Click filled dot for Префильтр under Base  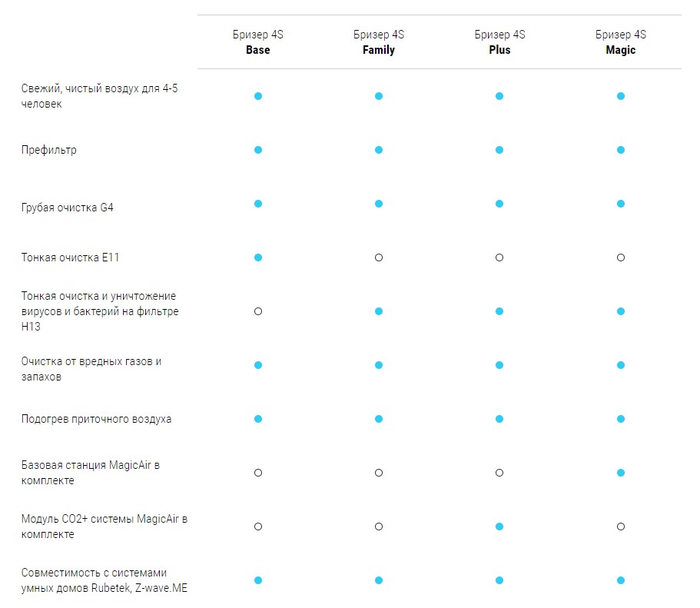(258, 150)
